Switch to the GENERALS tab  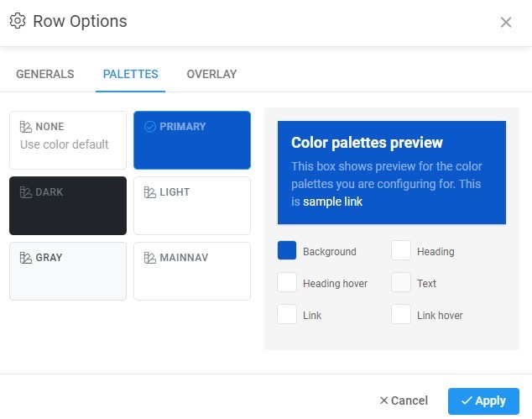pyautogui.click(x=45, y=74)
